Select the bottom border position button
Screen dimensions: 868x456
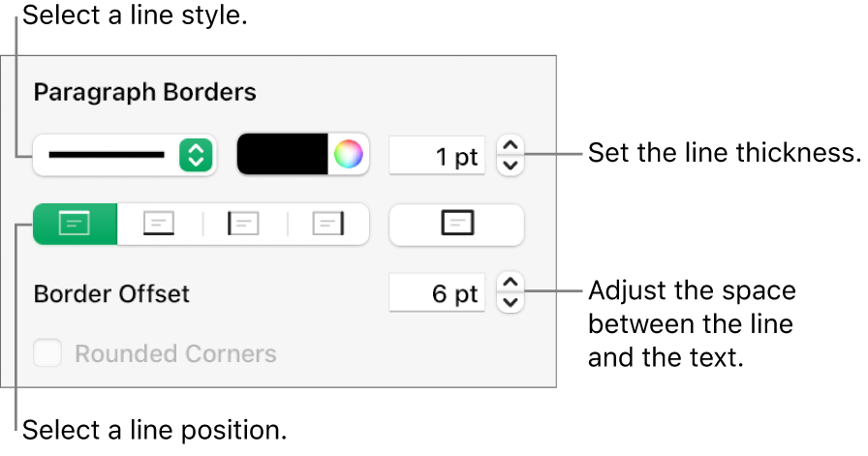click(x=160, y=223)
